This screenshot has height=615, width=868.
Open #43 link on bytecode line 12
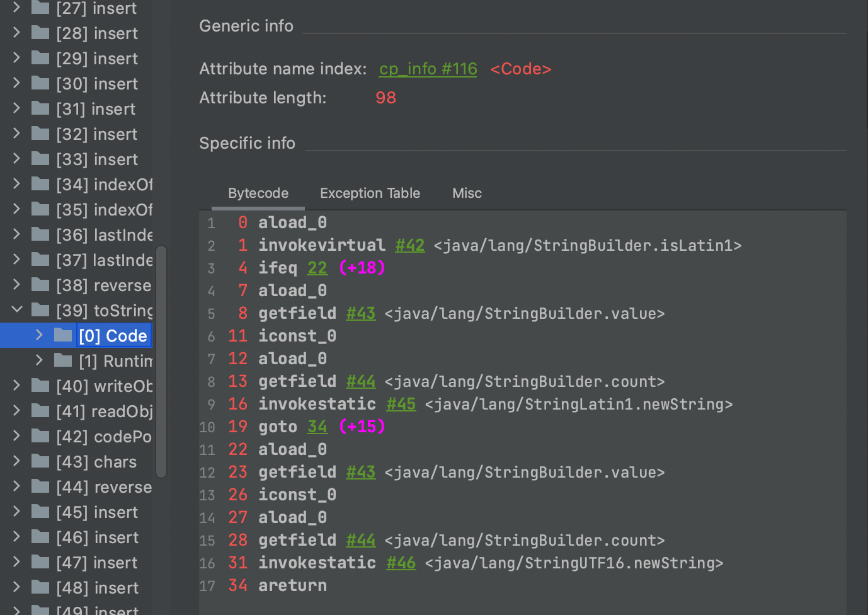(361, 472)
